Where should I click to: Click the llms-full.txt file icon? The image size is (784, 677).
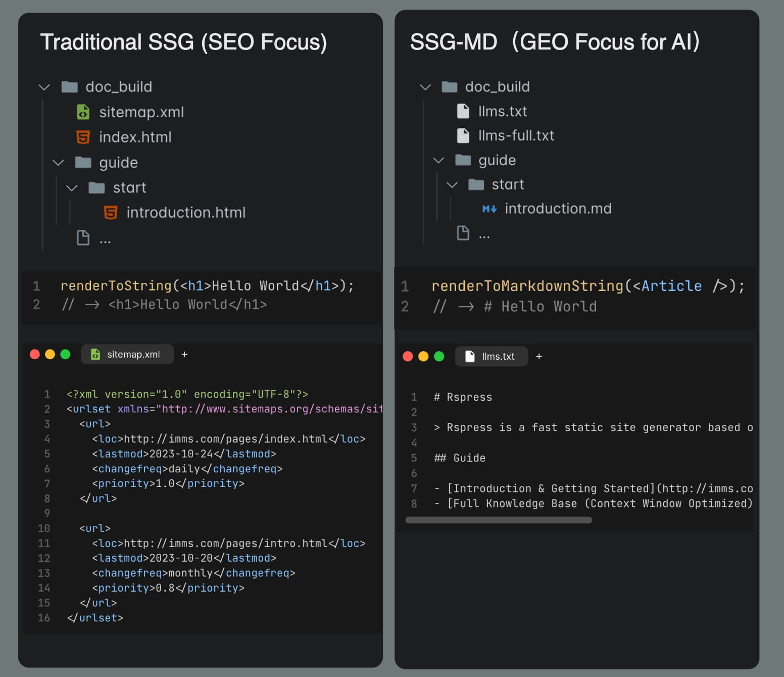pos(463,135)
